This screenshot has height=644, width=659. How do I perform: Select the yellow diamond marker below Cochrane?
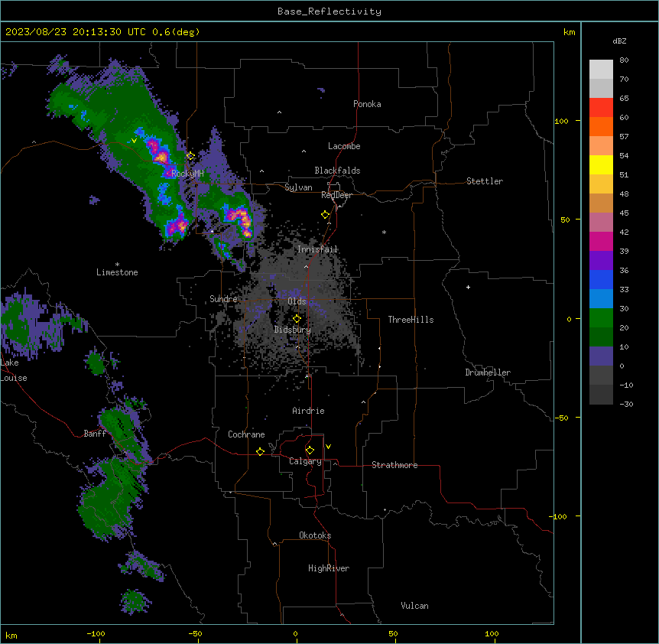click(260, 451)
